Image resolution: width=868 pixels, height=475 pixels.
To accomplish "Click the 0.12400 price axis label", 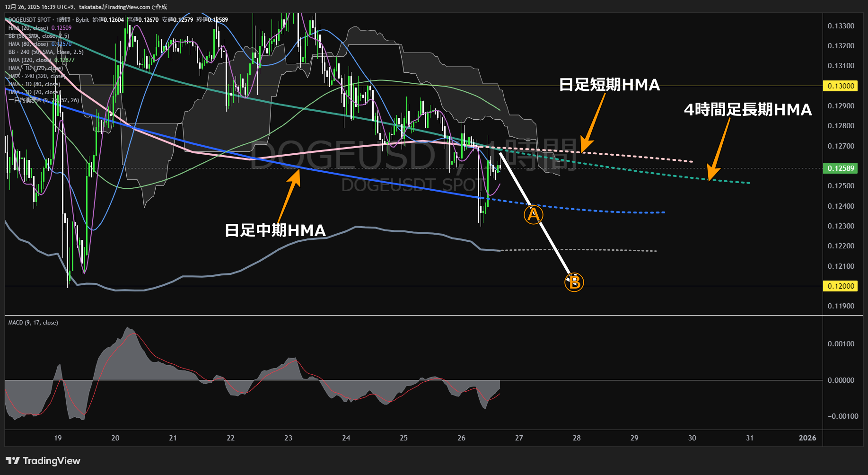I will click(841, 206).
